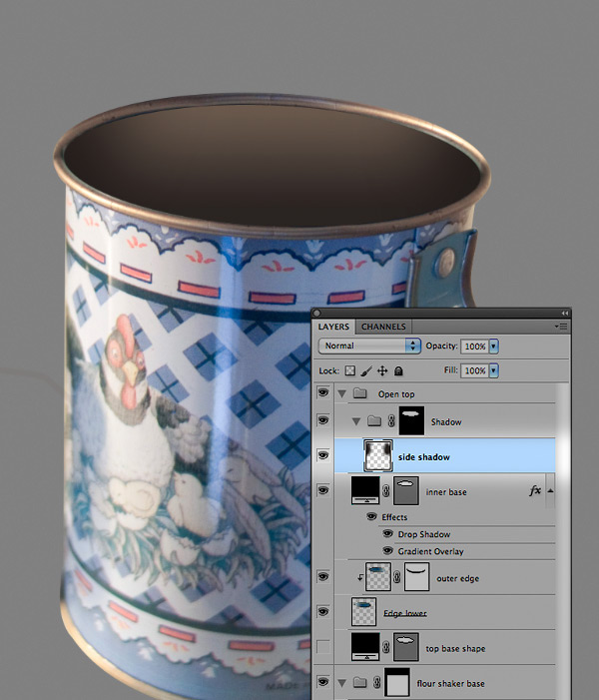Toggle all Effects visibility on inner base
The image size is (599, 700).
[x=371, y=516]
